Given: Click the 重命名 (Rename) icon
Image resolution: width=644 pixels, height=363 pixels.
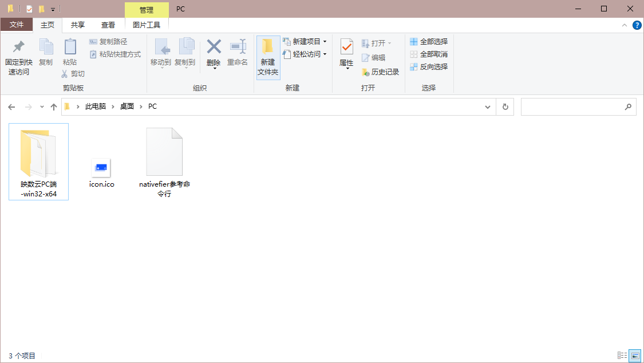Looking at the screenshot, I should [x=238, y=54].
